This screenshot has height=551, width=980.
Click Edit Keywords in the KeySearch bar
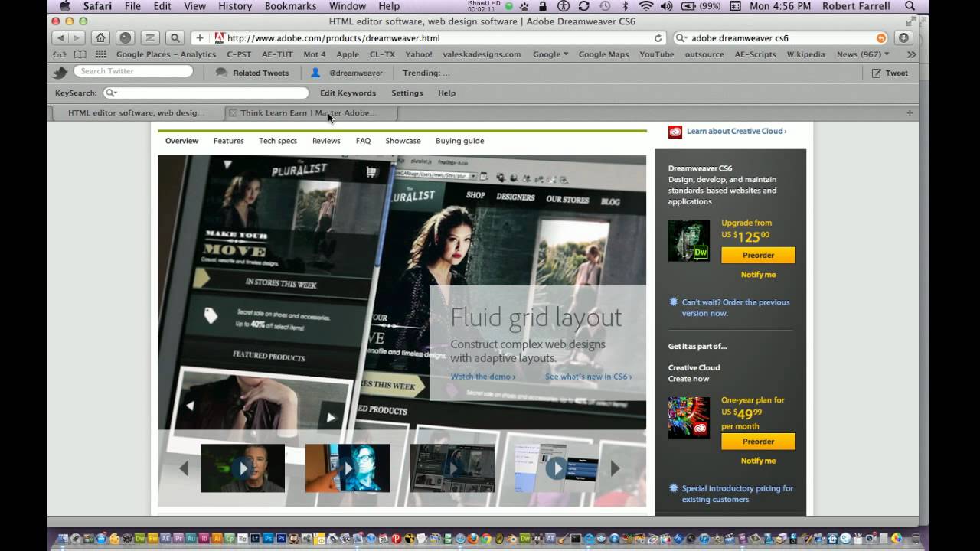pos(348,93)
